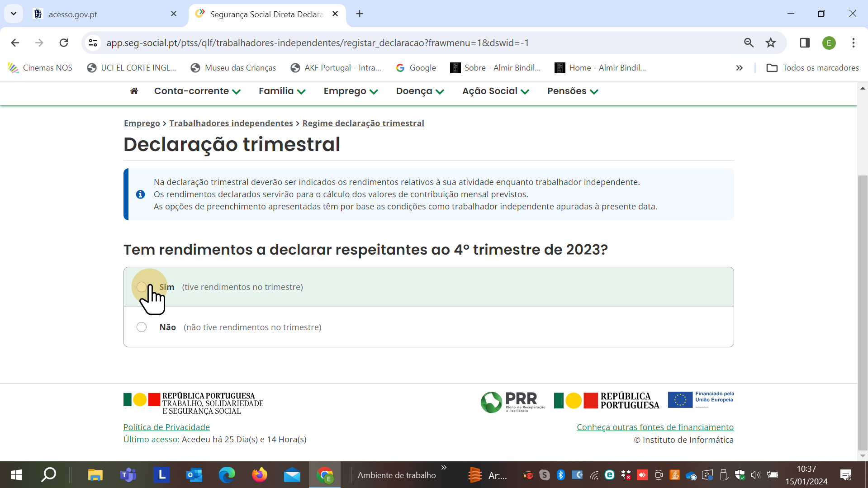Switch to the acesso.gov.pt tab

[104, 14]
